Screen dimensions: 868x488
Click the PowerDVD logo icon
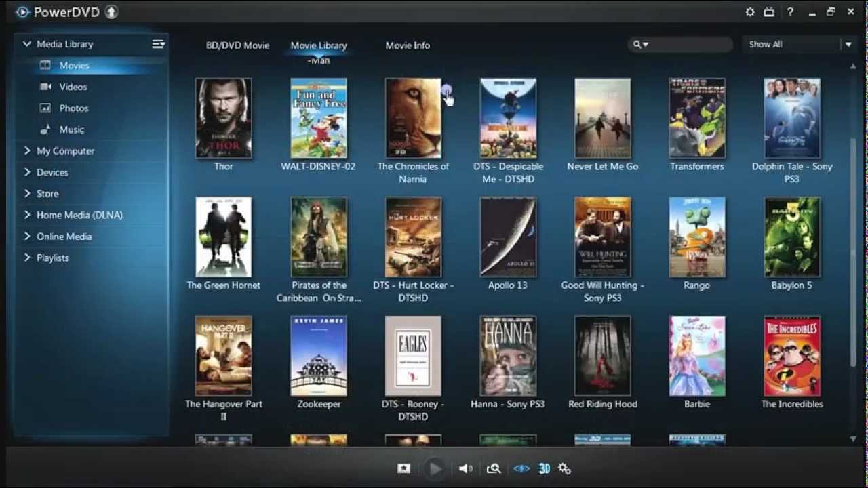[22, 12]
